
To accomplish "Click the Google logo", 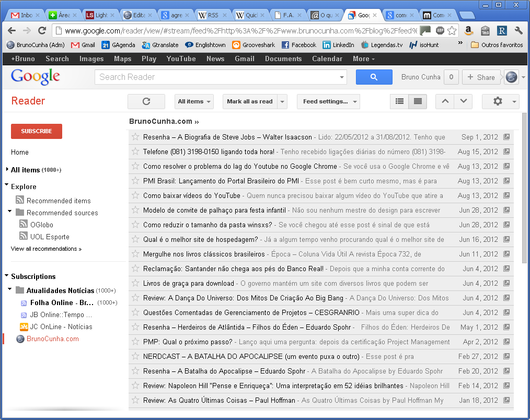I will click(35, 77).
